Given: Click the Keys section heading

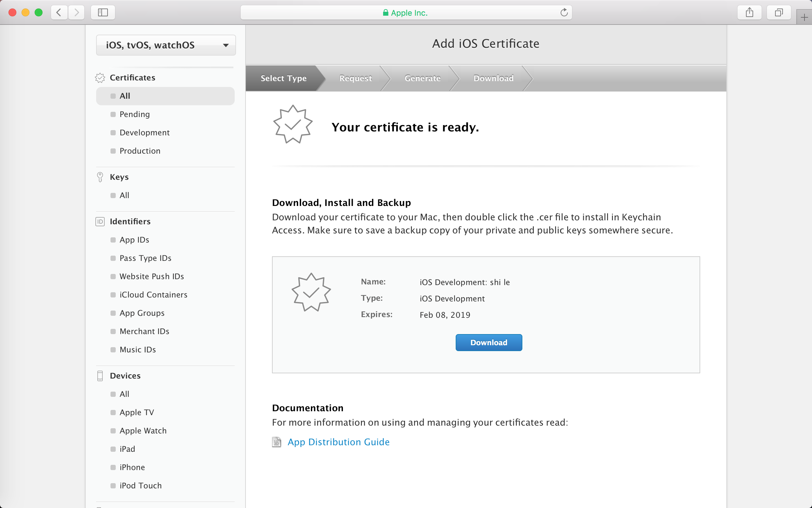Looking at the screenshot, I should click(x=119, y=177).
